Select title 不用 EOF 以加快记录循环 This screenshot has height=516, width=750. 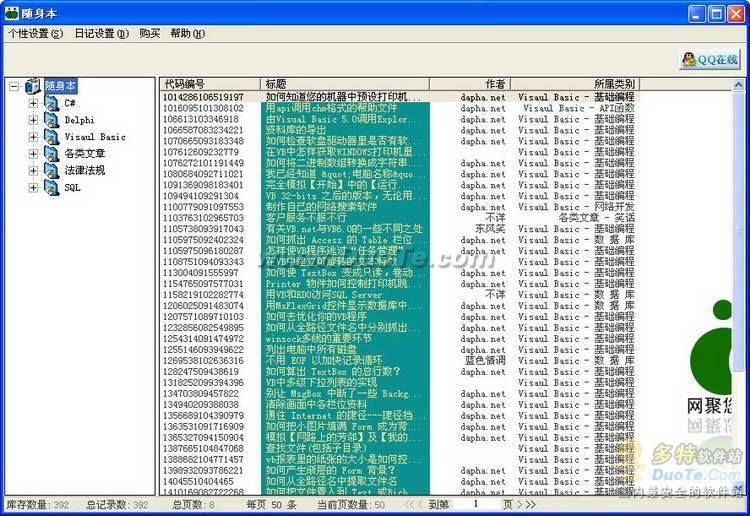pos(324,361)
